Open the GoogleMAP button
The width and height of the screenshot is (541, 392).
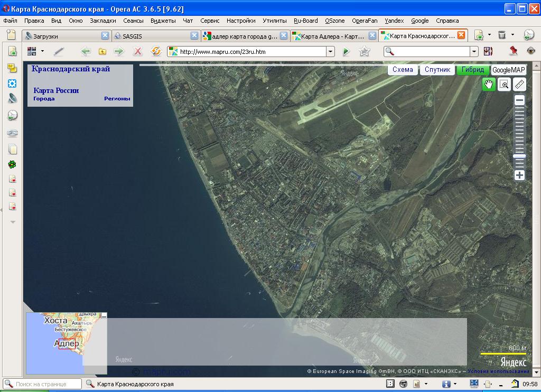[x=509, y=70]
